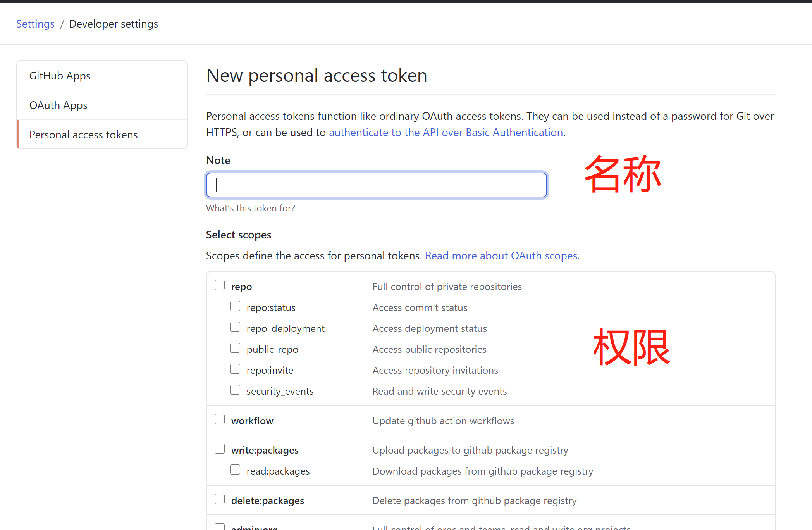Enable the repo:status sub-scope checkbox
Viewport: 812px width, 530px height.
[x=235, y=307]
